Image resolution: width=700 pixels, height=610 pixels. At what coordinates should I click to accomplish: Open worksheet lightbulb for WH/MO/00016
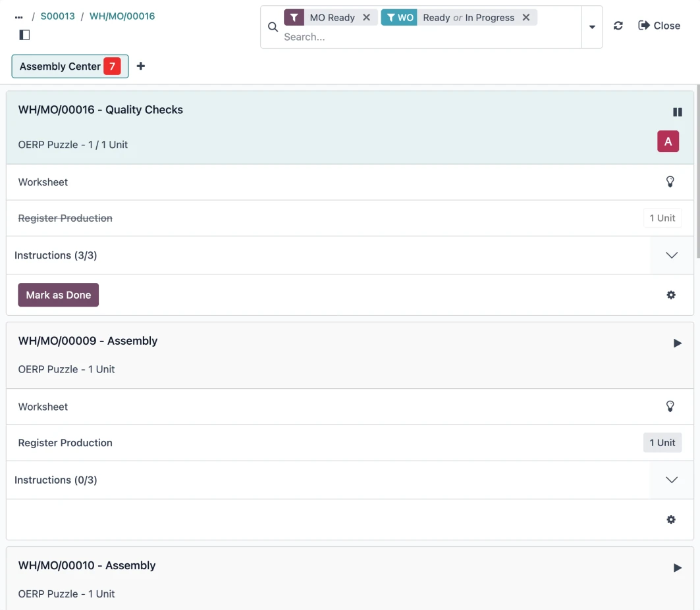(670, 182)
